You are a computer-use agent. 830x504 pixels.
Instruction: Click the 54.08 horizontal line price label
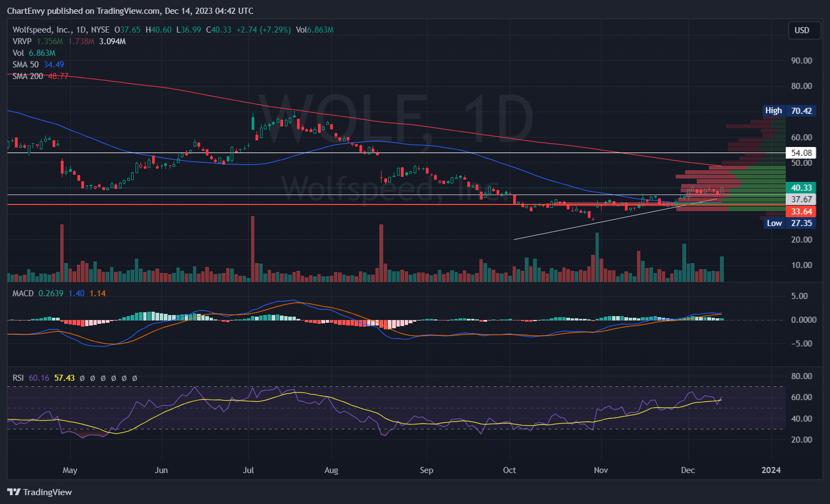[x=801, y=153]
